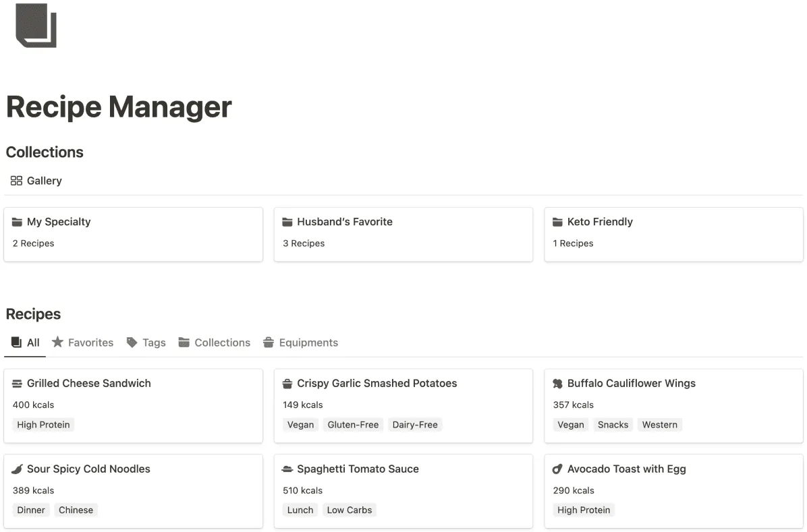Screen dimensions: 807x532
Task: Click the 1 Recipes count text
Action: 574,243
